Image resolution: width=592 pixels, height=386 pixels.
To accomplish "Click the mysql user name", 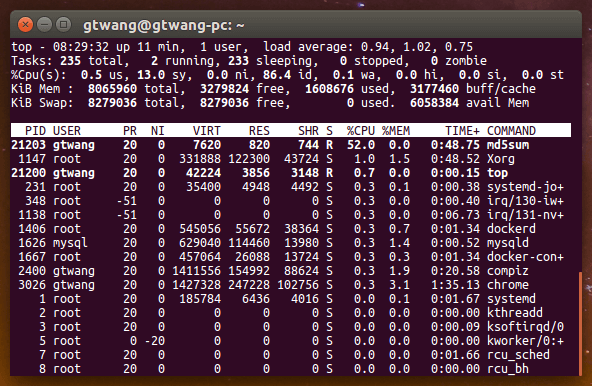I will (70, 242).
